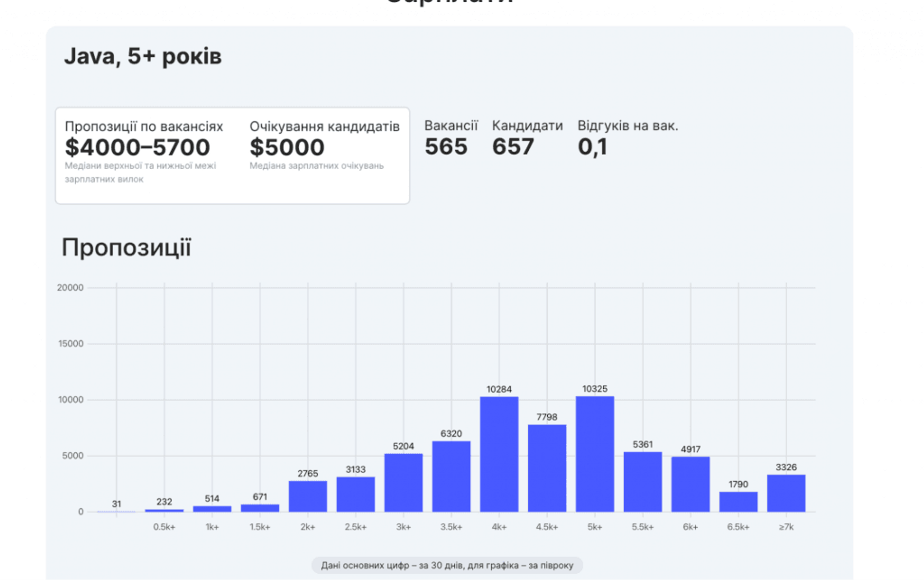Image resolution: width=924 pixels, height=580 pixels.
Task: Select the 6k+ bar showing 4917
Action: (x=690, y=484)
